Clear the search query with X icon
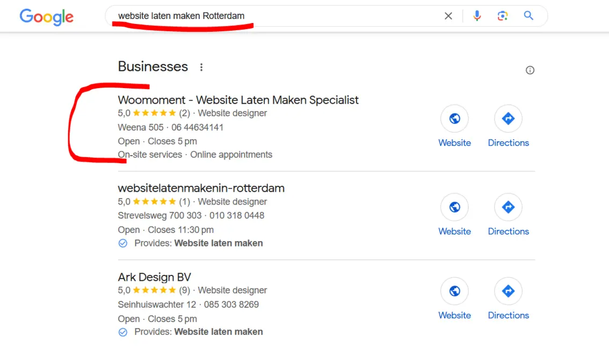The width and height of the screenshot is (609, 364). pos(448,16)
